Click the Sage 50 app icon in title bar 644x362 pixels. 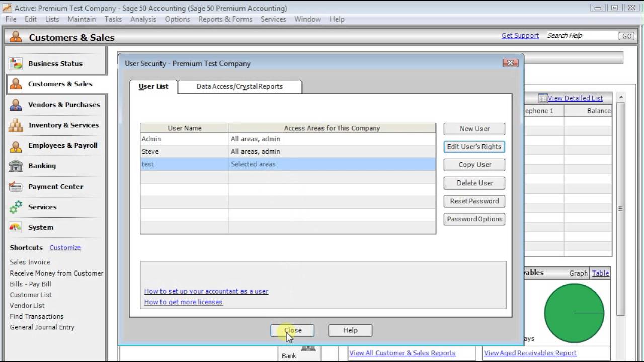pyautogui.click(x=7, y=8)
